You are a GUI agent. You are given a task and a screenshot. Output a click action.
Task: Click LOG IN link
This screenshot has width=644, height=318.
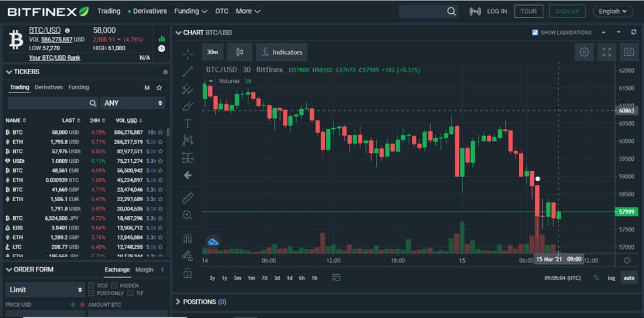point(497,11)
